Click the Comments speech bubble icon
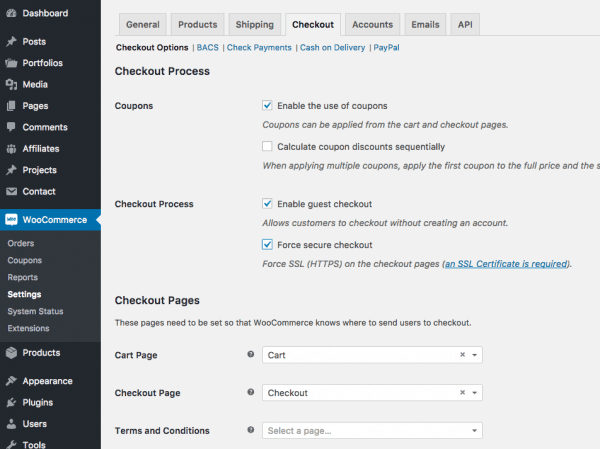Image resolution: width=600 pixels, height=449 pixels. pos(11,128)
